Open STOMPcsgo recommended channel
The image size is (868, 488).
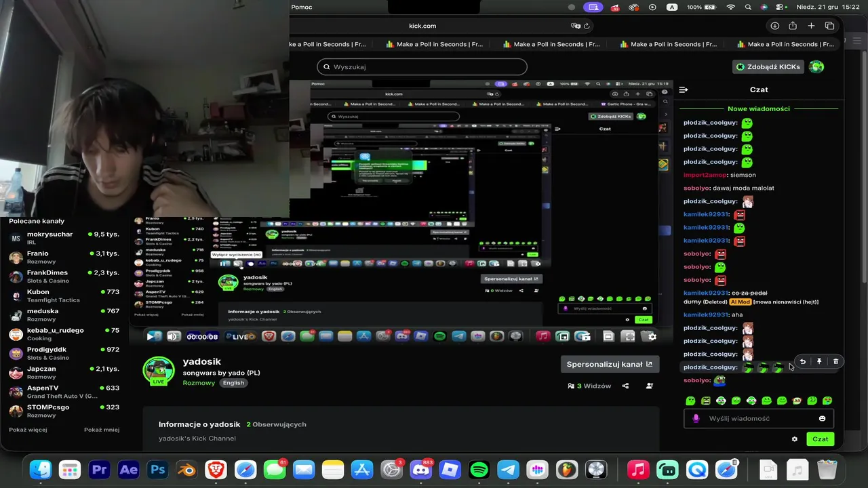pos(64,411)
